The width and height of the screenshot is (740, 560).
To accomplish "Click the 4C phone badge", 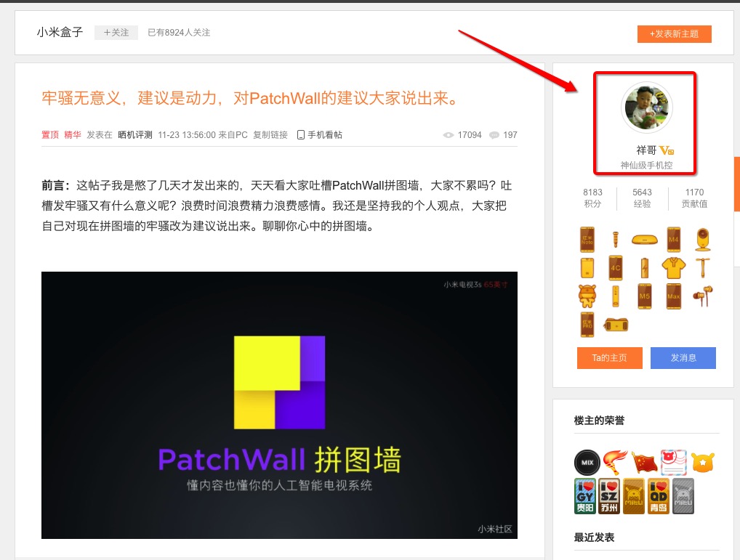I will (x=616, y=268).
